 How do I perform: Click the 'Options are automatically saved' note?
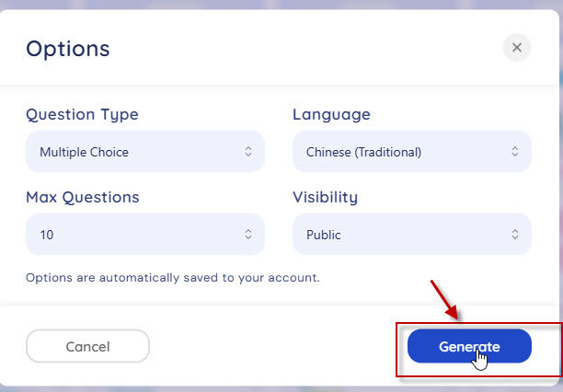173,277
